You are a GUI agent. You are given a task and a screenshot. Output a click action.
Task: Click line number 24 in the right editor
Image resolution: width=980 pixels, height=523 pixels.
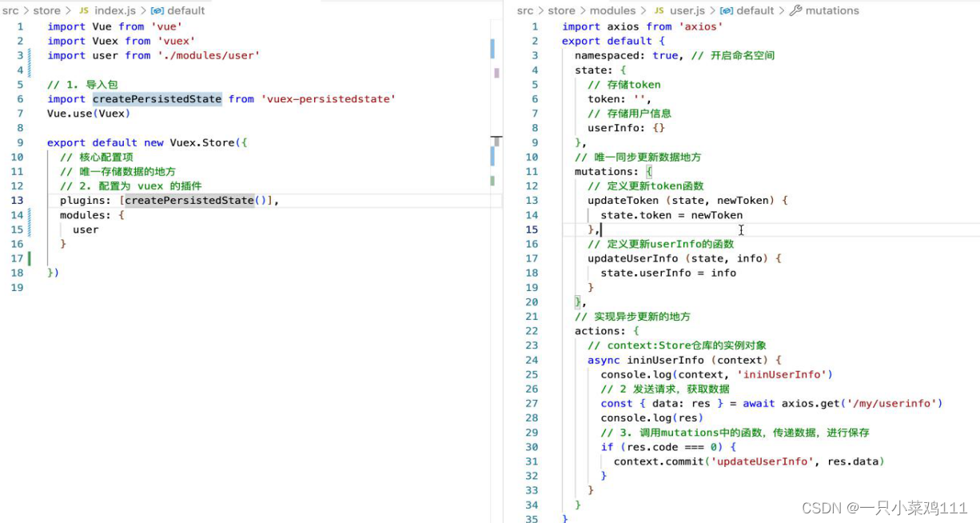(x=532, y=360)
